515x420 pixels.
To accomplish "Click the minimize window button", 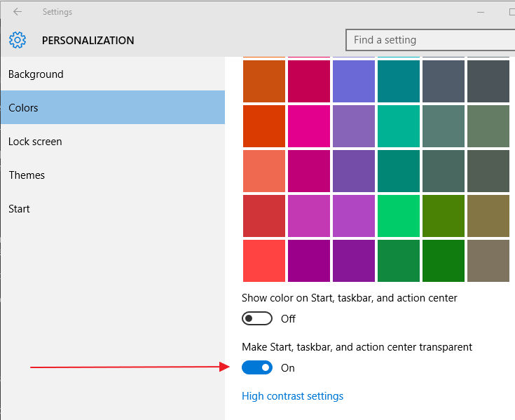I will click(x=481, y=12).
